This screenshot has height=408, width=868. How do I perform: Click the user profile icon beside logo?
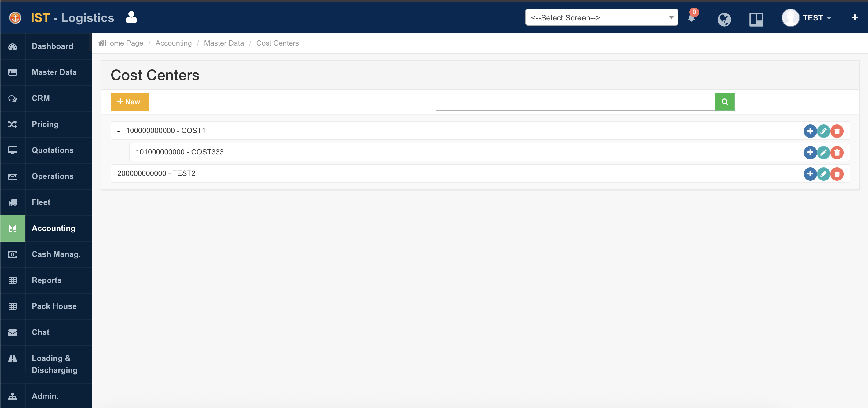[x=131, y=17]
